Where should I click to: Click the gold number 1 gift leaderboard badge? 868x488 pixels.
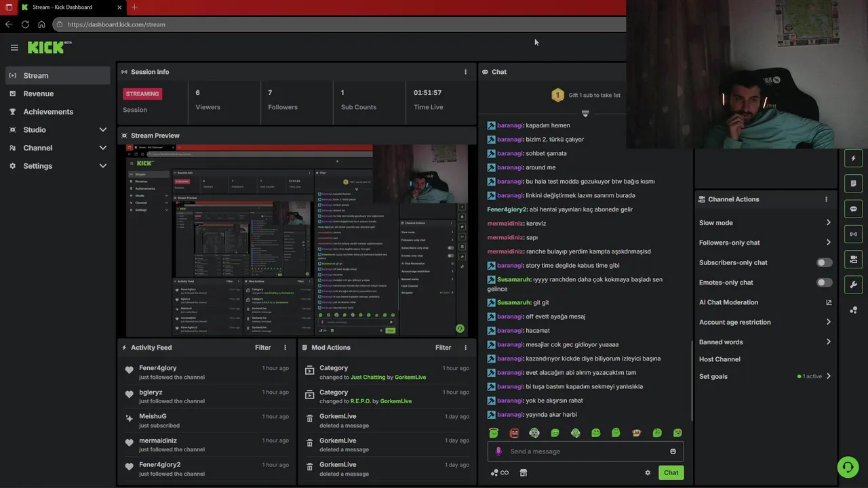coord(557,96)
